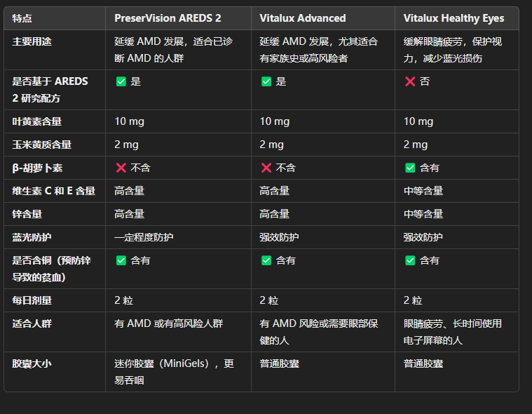Click 中等含量 in the 维生素 C 和 E row
Image resolution: width=532 pixels, height=414 pixels.
[423, 191]
